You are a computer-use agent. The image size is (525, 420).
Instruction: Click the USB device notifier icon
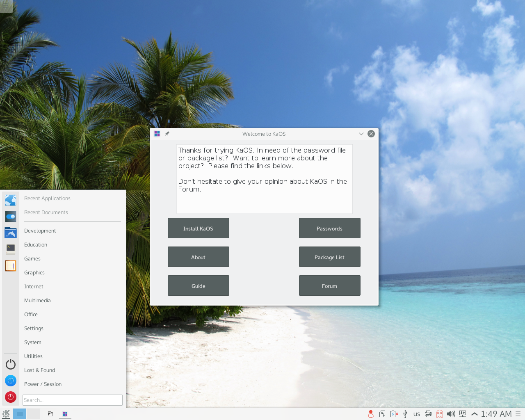[x=405, y=414]
